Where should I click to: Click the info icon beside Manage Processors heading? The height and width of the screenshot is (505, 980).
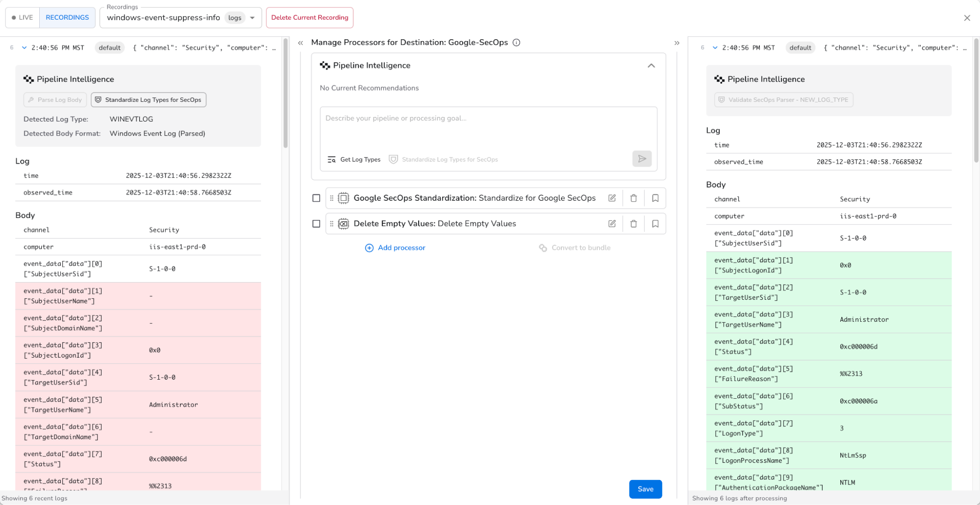tap(516, 43)
